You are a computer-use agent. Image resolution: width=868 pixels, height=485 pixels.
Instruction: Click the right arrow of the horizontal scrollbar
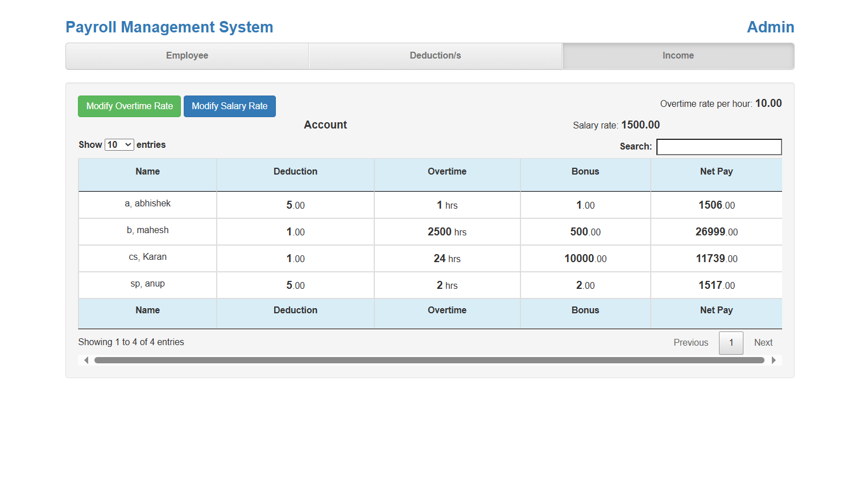click(774, 360)
